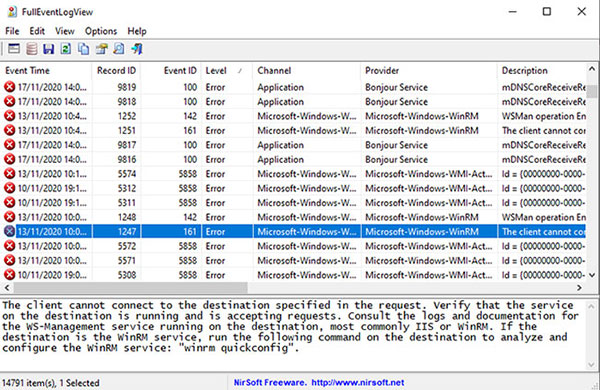The image size is (600, 390).
Task: Click Microsoft-Windows-WinRM provider in selected row 1247
Action: coord(422,232)
